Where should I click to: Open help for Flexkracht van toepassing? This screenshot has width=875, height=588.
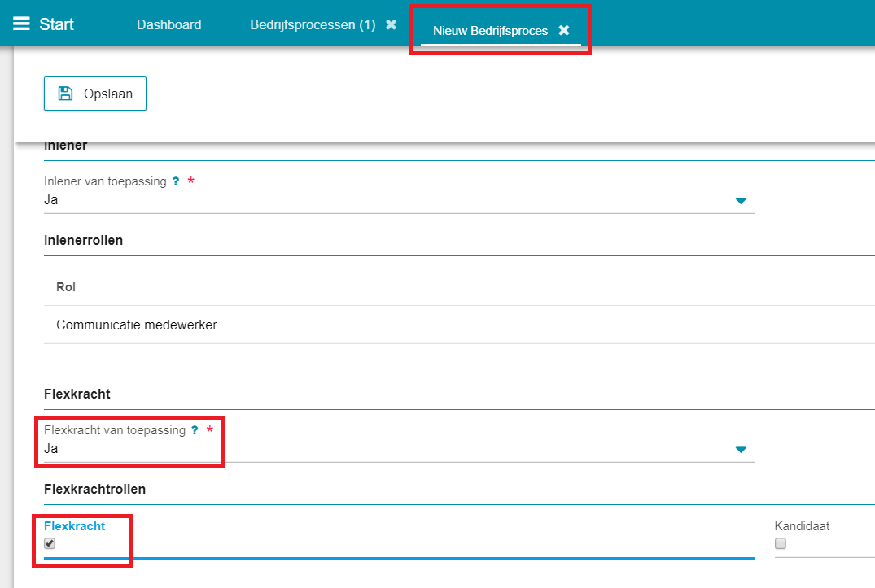[x=195, y=429]
